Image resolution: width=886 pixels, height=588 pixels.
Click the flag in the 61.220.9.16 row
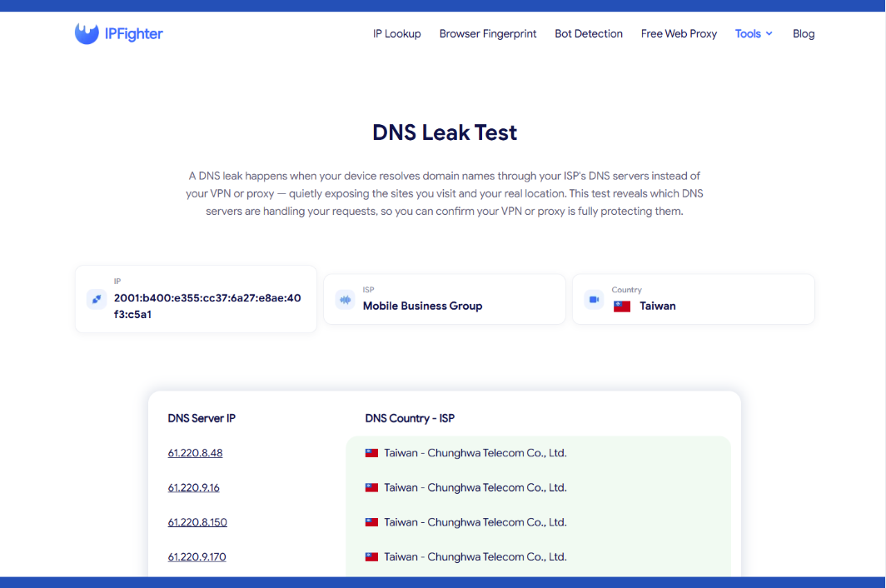(x=371, y=487)
